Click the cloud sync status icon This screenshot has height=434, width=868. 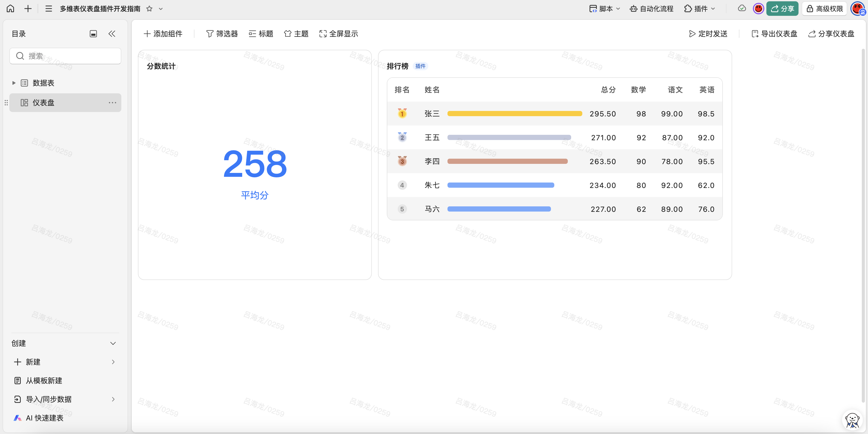pos(742,8)
